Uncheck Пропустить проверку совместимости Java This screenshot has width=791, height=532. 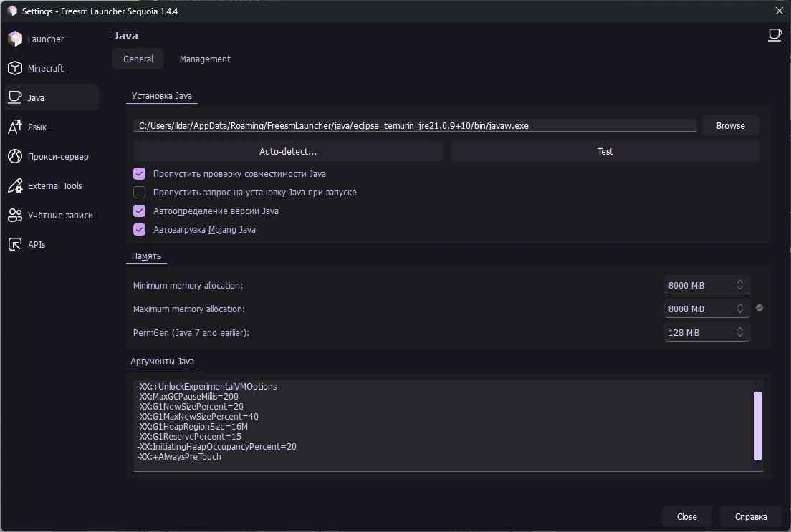pyautogui.click(x=140, y=174)
